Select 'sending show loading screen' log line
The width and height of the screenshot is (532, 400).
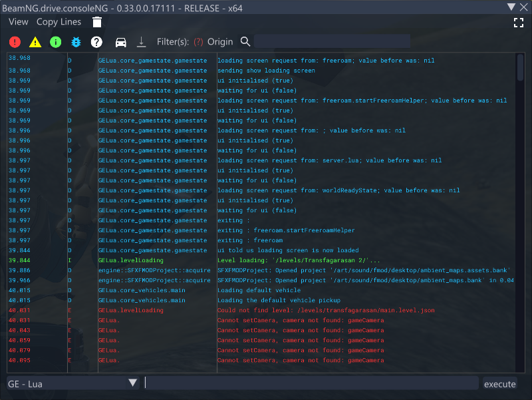coord(266,71)
